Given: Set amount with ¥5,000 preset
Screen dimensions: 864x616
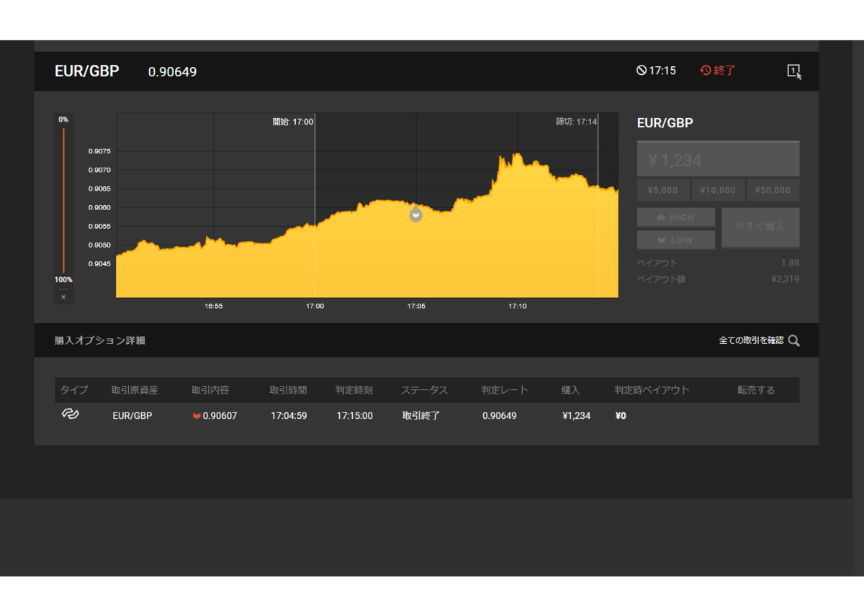Looking at the screenshot, I should (x=663, y=190).
